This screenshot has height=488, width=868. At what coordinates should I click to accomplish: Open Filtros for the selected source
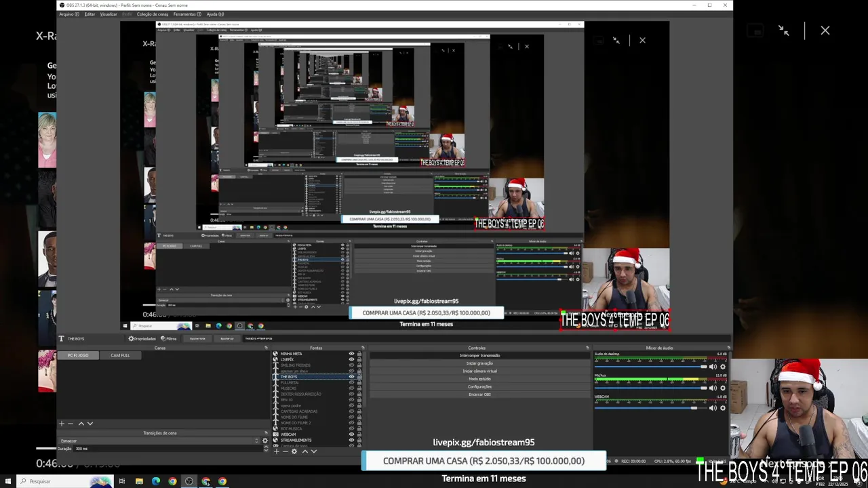pyautogui.click(x=169, y=339)
